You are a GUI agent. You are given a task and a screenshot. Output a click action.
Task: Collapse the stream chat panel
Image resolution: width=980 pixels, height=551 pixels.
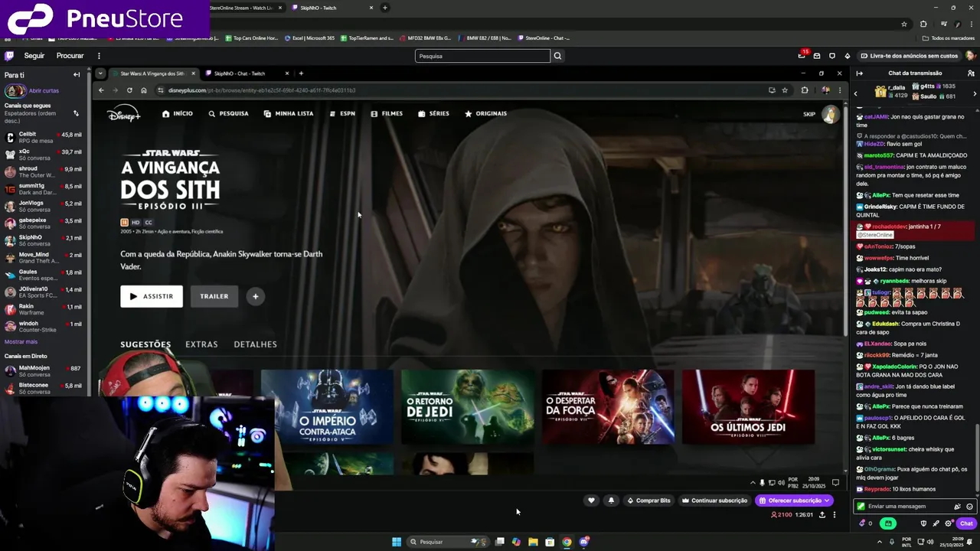pyautogui.click(x=860, y=73)
